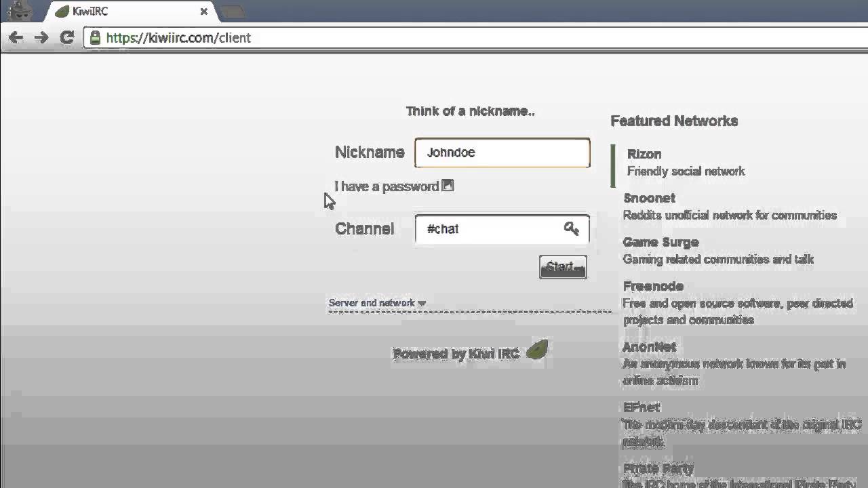Image resolution: width=868 pixels, height=488 pixels.
Task: Click the key icon in the Channel field
Action: coord(572,228)
